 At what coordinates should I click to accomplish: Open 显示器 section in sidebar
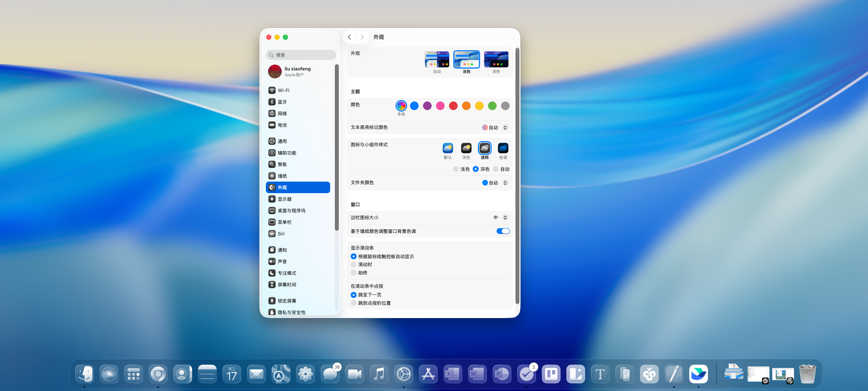coord(285,199)
